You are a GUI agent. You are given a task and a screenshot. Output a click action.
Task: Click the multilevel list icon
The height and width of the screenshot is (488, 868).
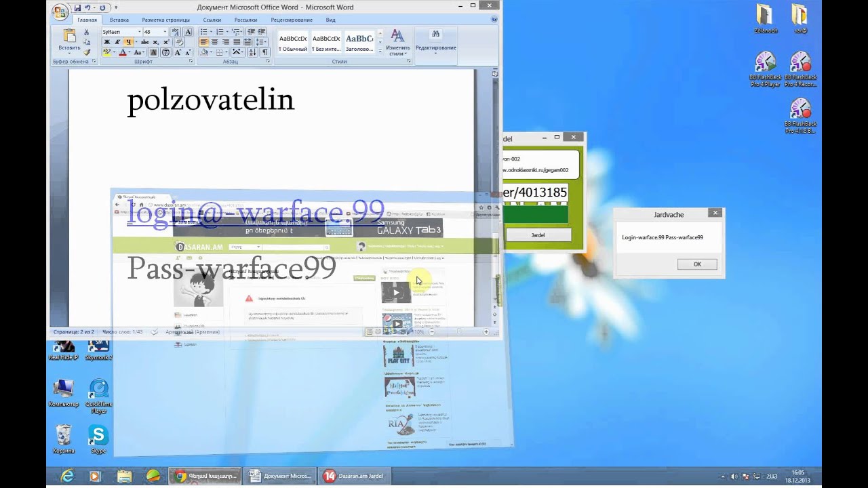pos(237,32)
